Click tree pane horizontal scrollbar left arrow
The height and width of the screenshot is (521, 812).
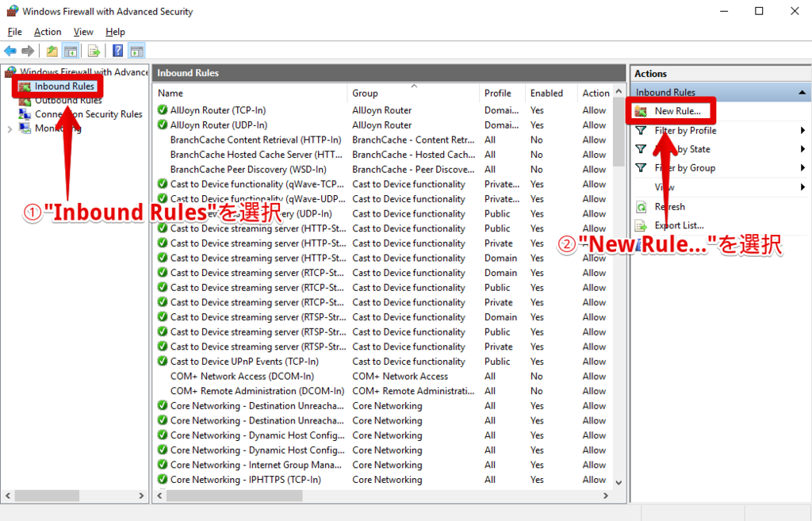pos(8,496)
